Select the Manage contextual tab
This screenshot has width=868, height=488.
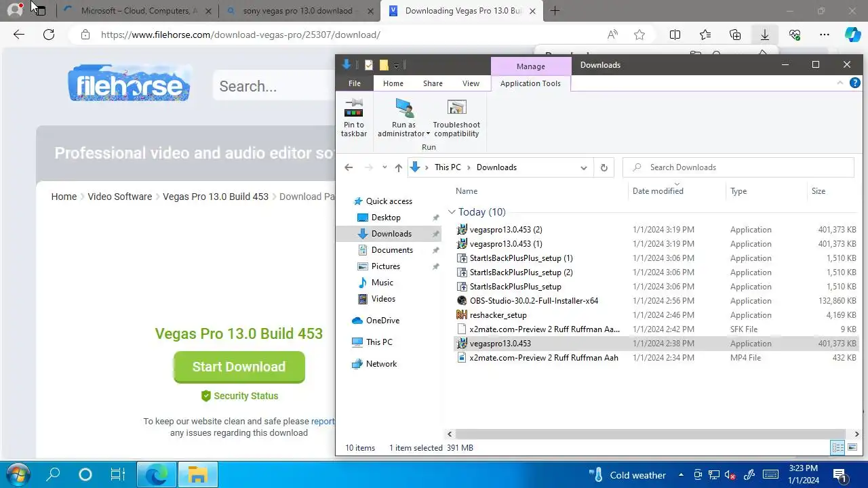click(531, 66)
